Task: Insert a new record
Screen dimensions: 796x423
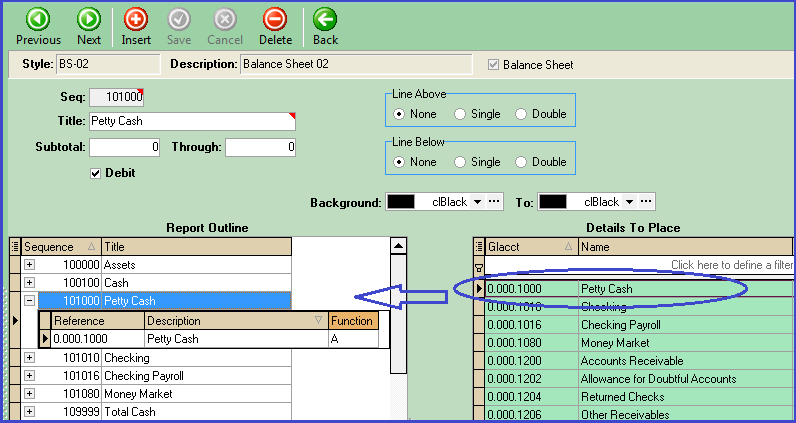Action: 136,27
